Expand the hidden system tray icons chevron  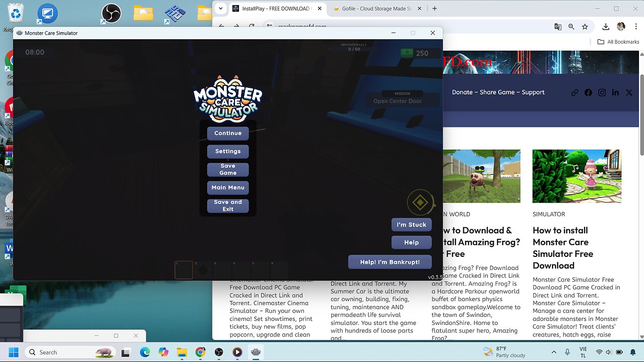click(554, 352)
